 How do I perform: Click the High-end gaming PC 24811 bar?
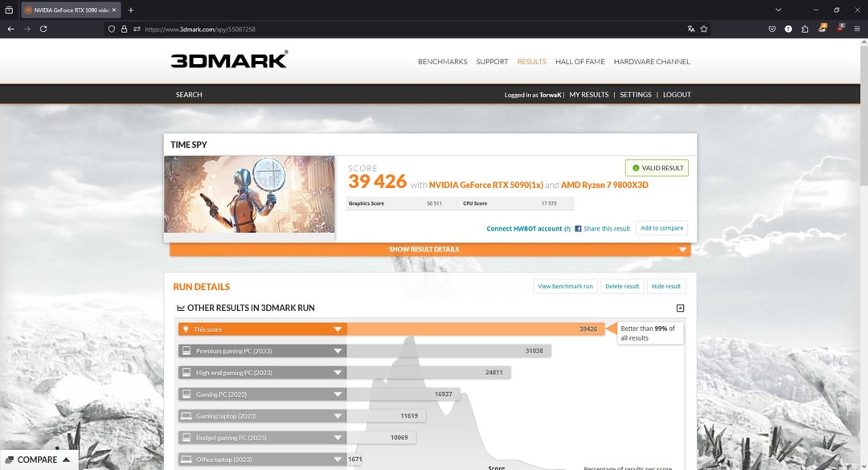429,373
